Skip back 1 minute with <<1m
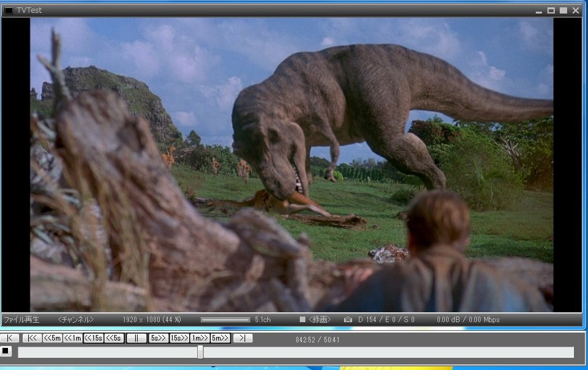The image size is (588, 370). pos(73,338)
